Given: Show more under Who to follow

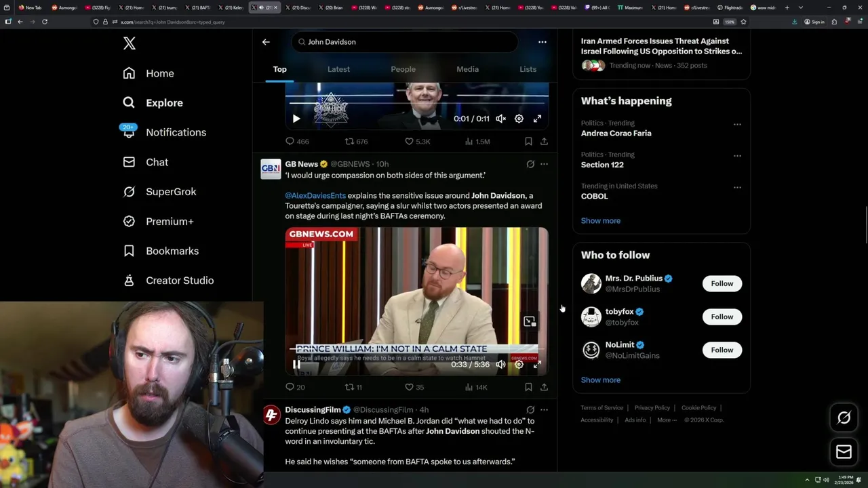Looking at the screenshot, I should point(600,380).
